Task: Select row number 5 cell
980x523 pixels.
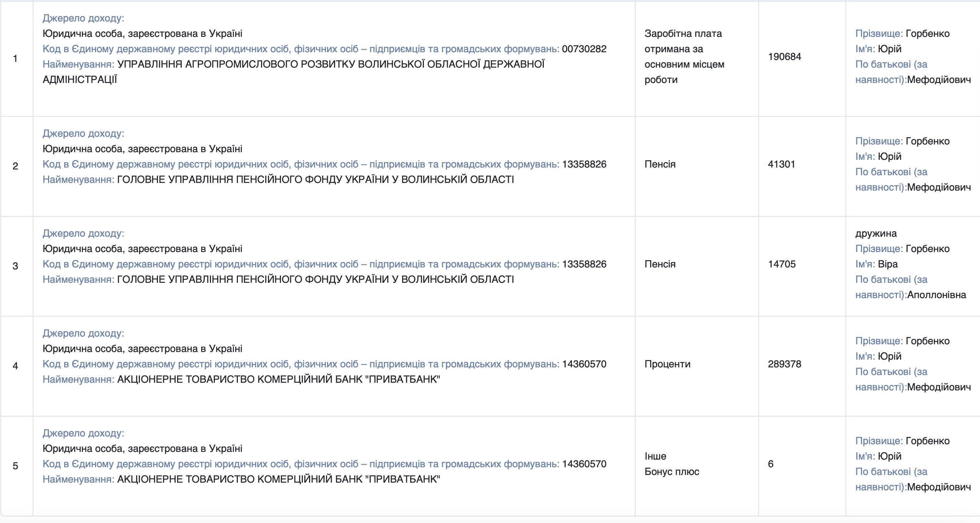Action: 15,466
